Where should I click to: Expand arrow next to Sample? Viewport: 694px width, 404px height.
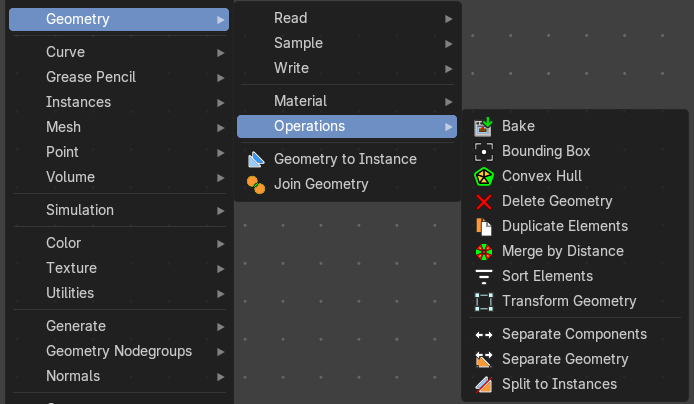tap(448, 44)
